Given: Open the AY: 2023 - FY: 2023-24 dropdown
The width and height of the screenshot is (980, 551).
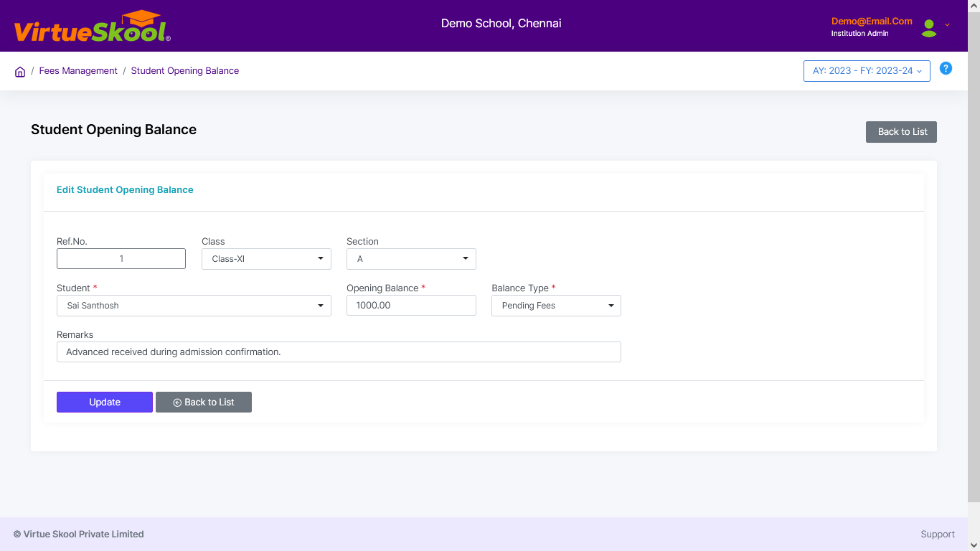Looking at the screenshot, I should (x=867, y=71).
